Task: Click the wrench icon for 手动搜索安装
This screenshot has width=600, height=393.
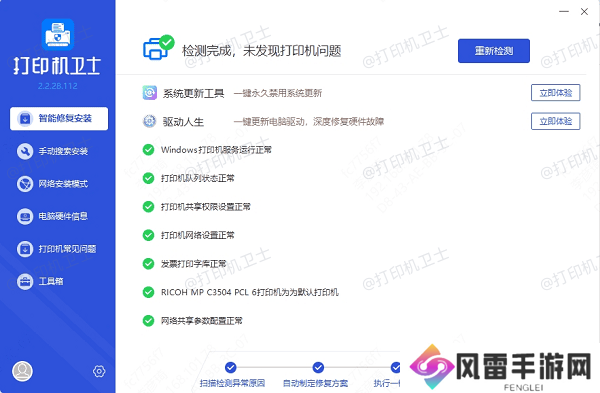Action: tap(25, 151)
